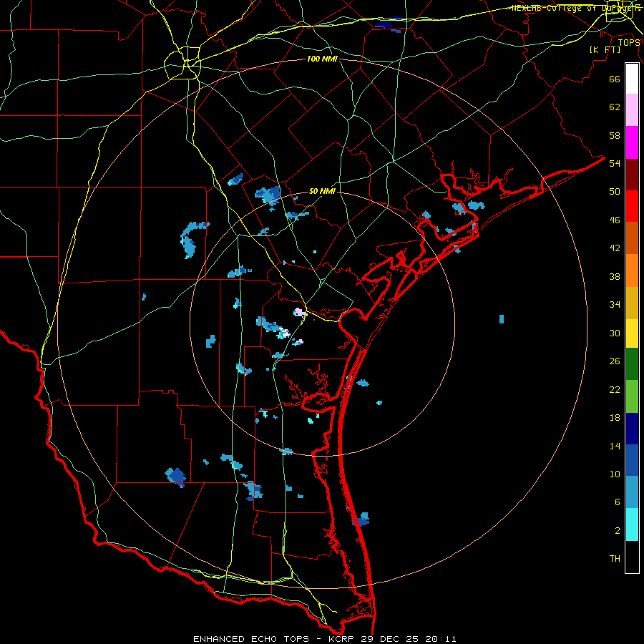Click the '30' scale label
Screen dimensions: 644x644
615,333
